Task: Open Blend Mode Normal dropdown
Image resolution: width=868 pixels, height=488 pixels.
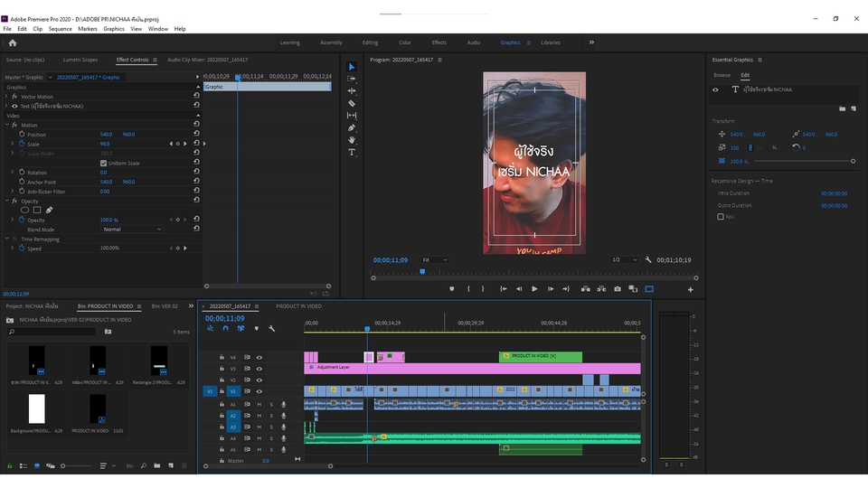Action: tap(132, 229)
